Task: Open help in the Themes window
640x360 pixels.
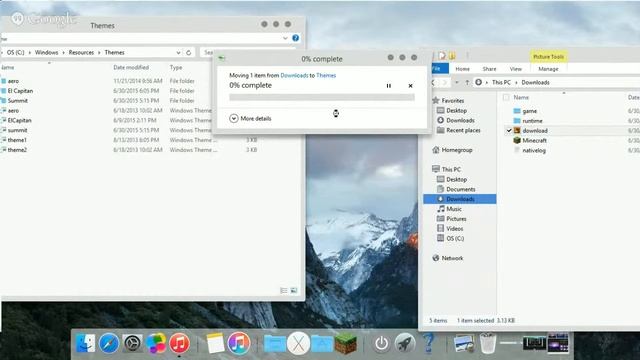Action: click(x=296, y=38)
